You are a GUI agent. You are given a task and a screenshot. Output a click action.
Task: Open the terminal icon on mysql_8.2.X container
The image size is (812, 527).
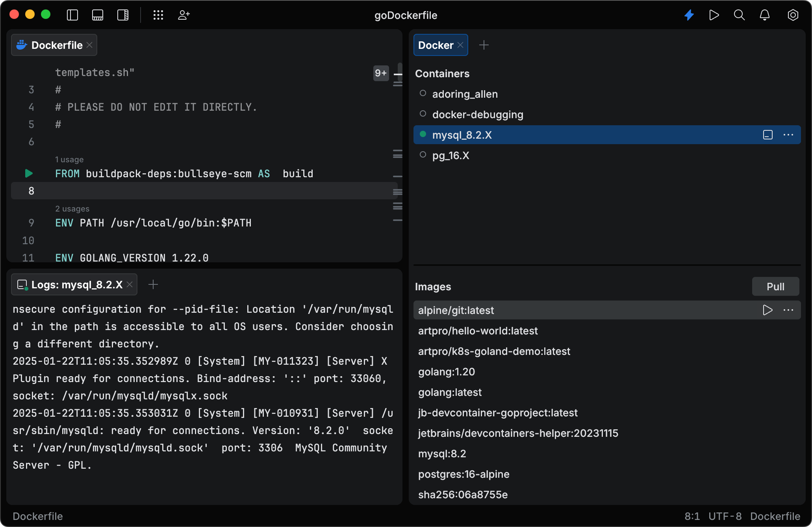pos(767,135)
